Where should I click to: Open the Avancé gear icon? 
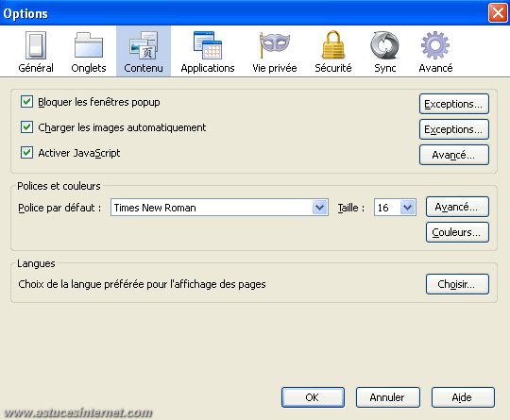435,45
